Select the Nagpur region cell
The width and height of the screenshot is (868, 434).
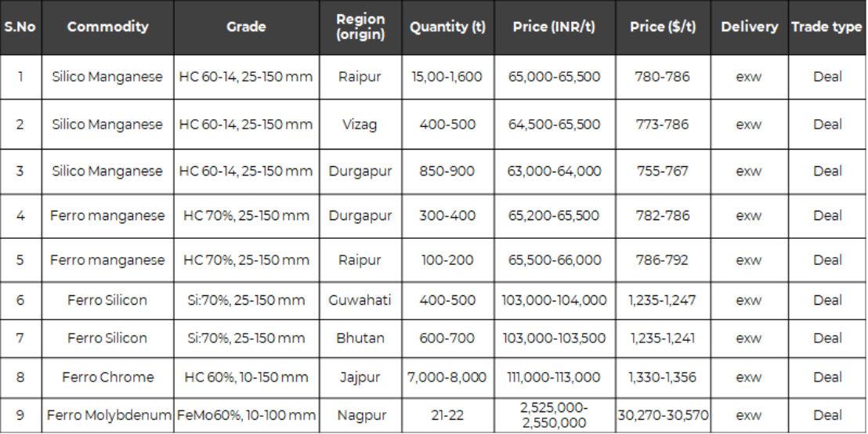point(360,415)
